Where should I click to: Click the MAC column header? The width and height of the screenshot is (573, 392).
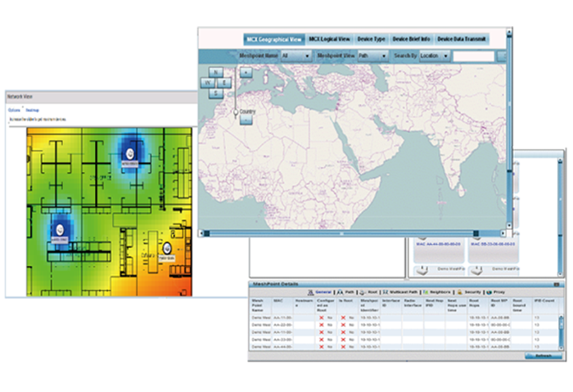(x=282, y=305)
